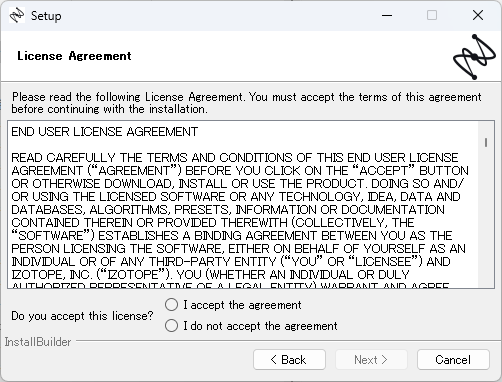Click inside the license agreement text box
Viewport: 502px width, 382px height.
pyautogui.click(x=243, y=204)
